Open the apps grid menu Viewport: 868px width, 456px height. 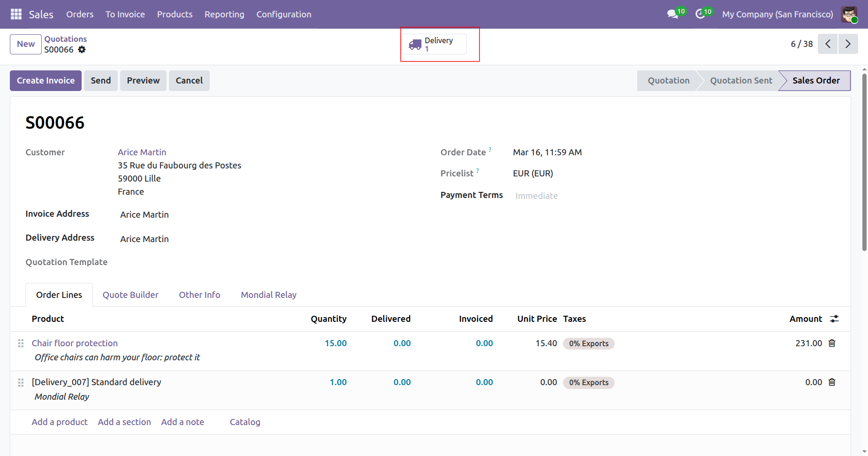[16, 14]
